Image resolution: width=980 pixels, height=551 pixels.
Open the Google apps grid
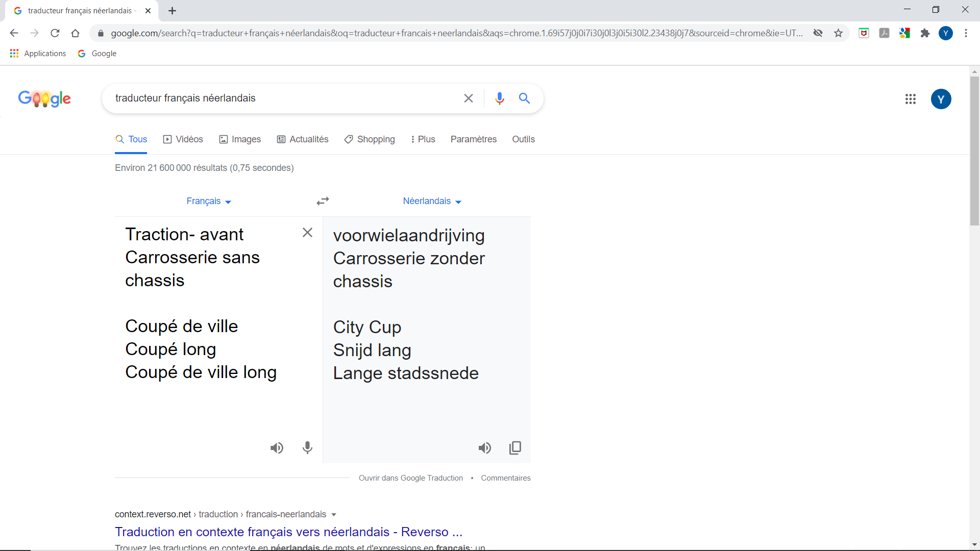(x=910, y=99)
